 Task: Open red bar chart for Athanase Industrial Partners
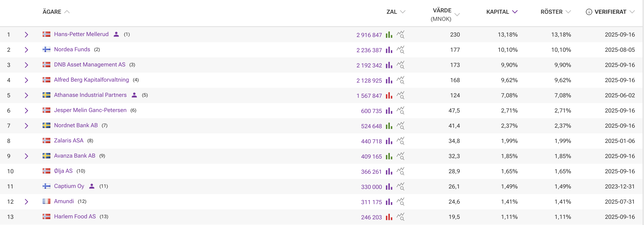[389, 95]
